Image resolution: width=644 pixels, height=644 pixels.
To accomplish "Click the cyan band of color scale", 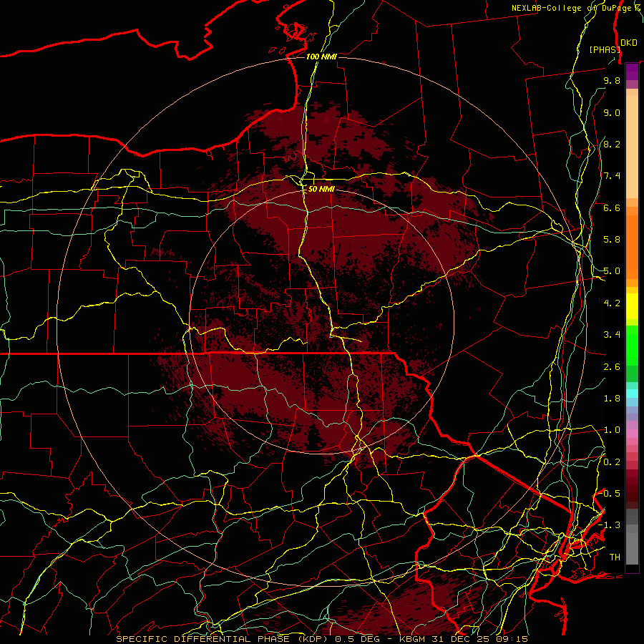I will coord(632,394).
